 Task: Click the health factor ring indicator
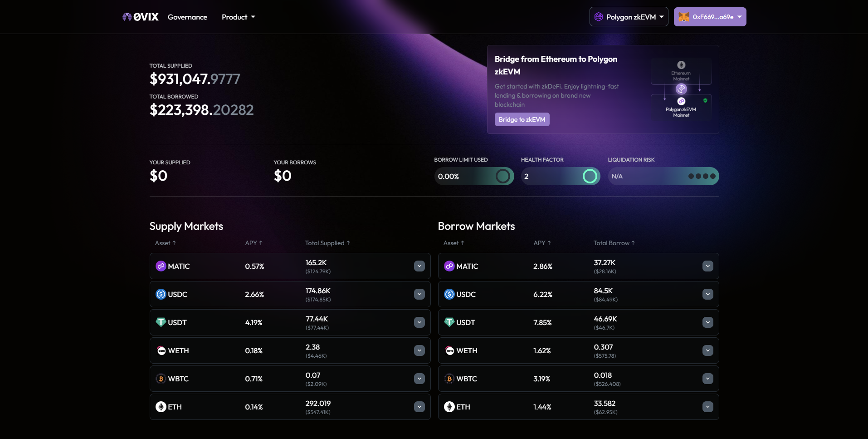tap(590, 176)
